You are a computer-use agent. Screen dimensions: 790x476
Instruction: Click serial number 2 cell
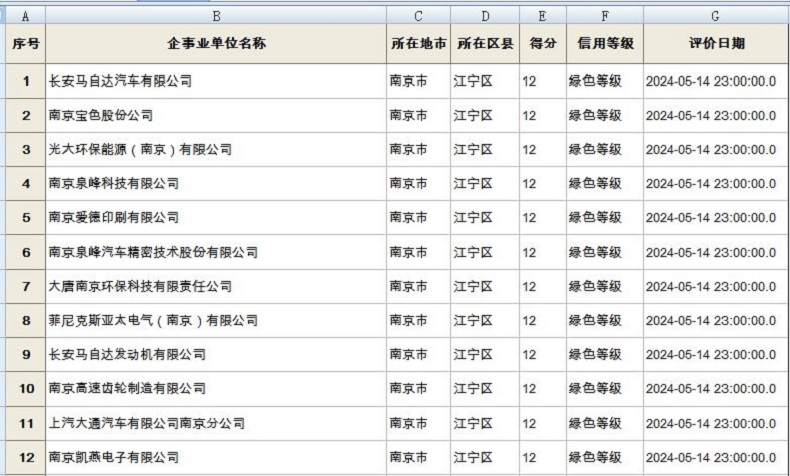(25, 115)
